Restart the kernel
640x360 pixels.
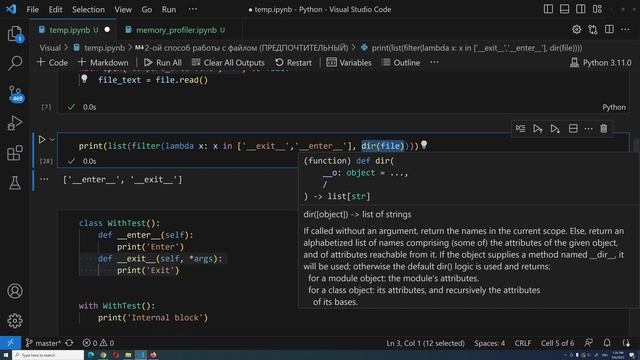(x=293, y=62)
